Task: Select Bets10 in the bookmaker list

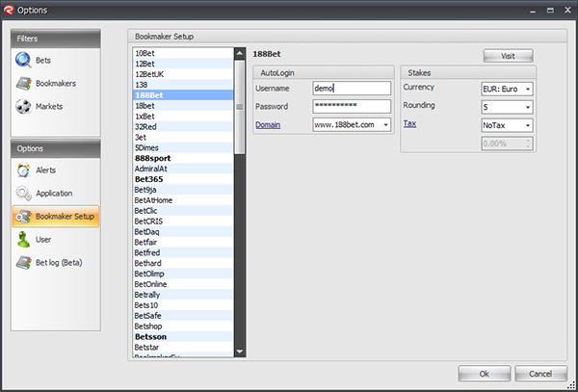Action: tap(183, 305)
